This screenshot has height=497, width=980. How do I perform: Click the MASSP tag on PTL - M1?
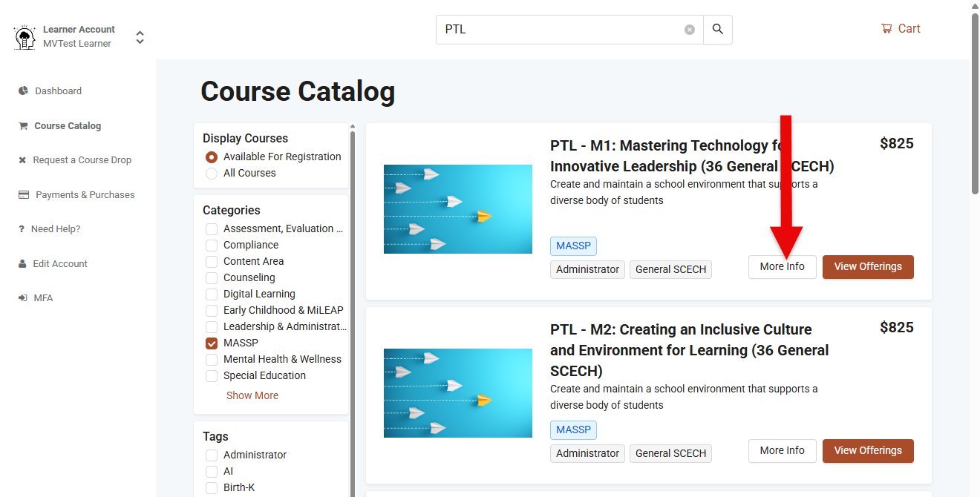click(573, 246)
